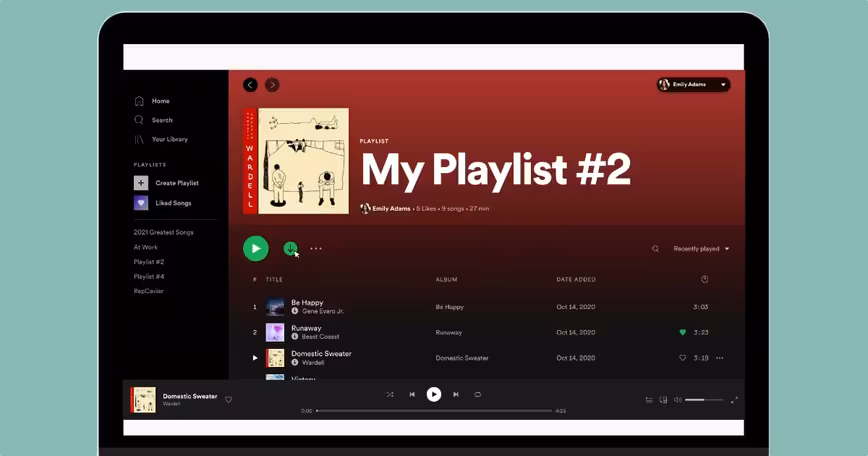The image size is (868, 456).
Task: Open the Emily Adams account dropdown
Action: tap(694, 85)
